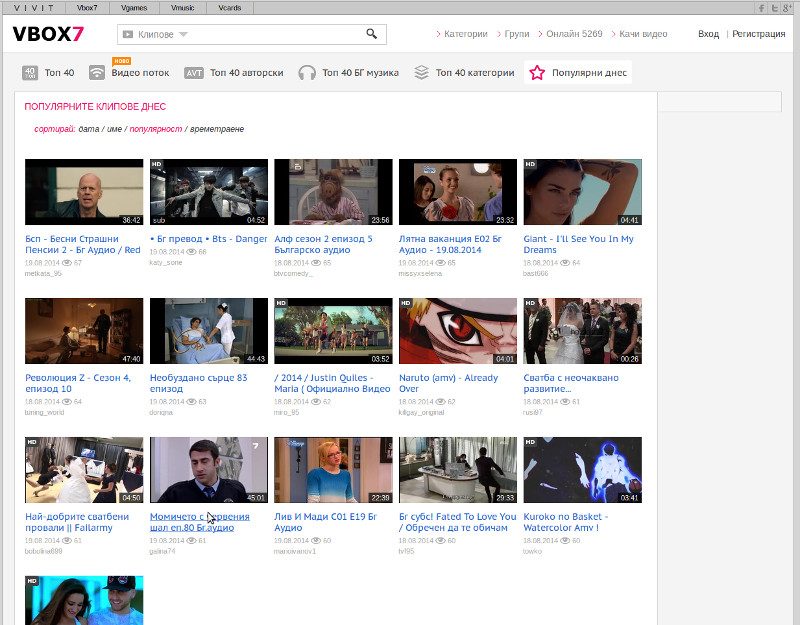The image size is (800, 625).
Task: Click the VBOX7 logo
Action: (x=48, y=34)
